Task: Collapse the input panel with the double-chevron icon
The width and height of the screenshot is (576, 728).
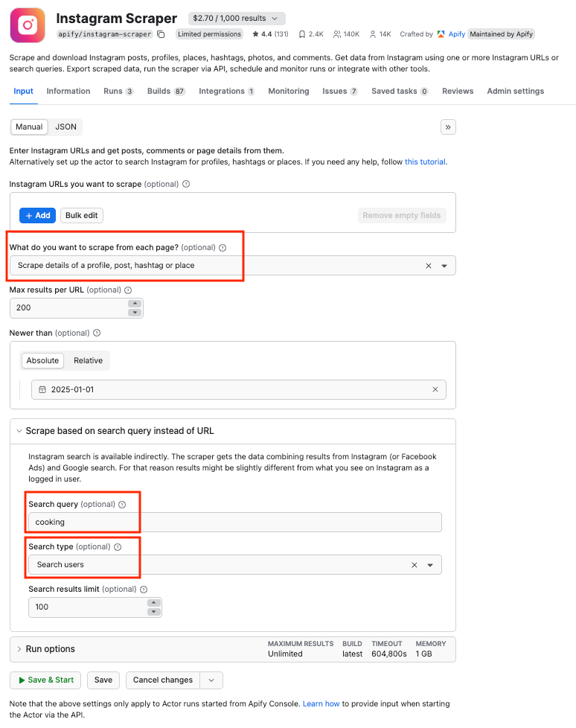Action: [448, 127]
